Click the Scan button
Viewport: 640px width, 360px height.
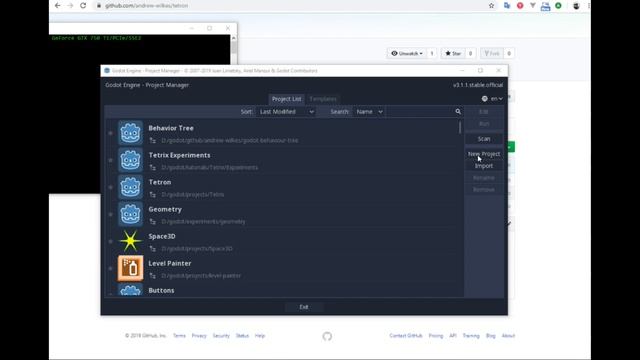coord(484,139)
